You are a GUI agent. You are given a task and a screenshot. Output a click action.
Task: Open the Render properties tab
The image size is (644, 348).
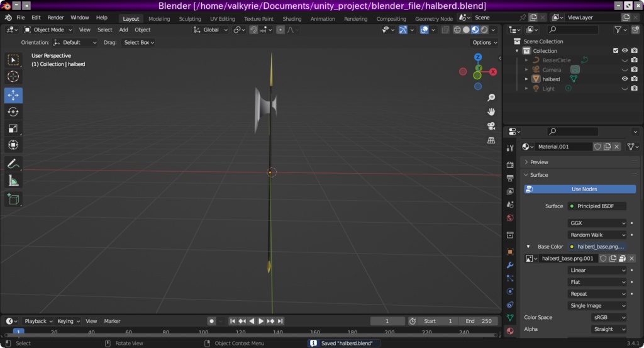pyautogui.click(x=510, y=165)
